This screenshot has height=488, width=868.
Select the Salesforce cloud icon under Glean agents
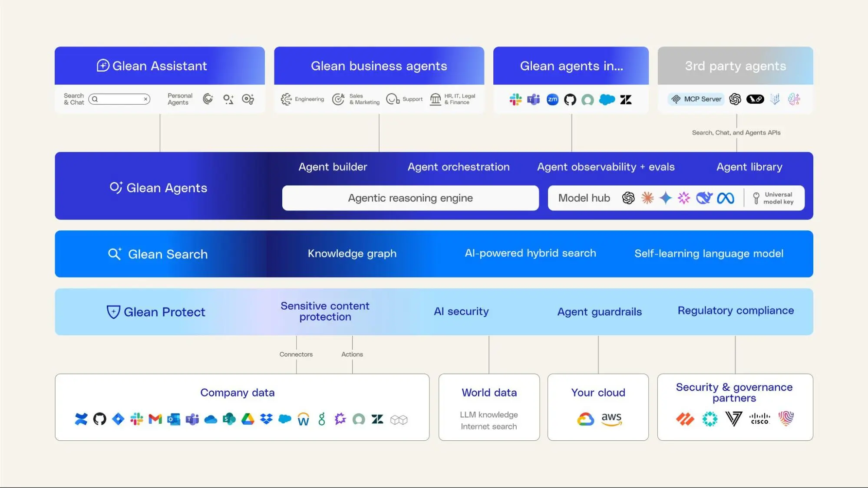[607, 99]
